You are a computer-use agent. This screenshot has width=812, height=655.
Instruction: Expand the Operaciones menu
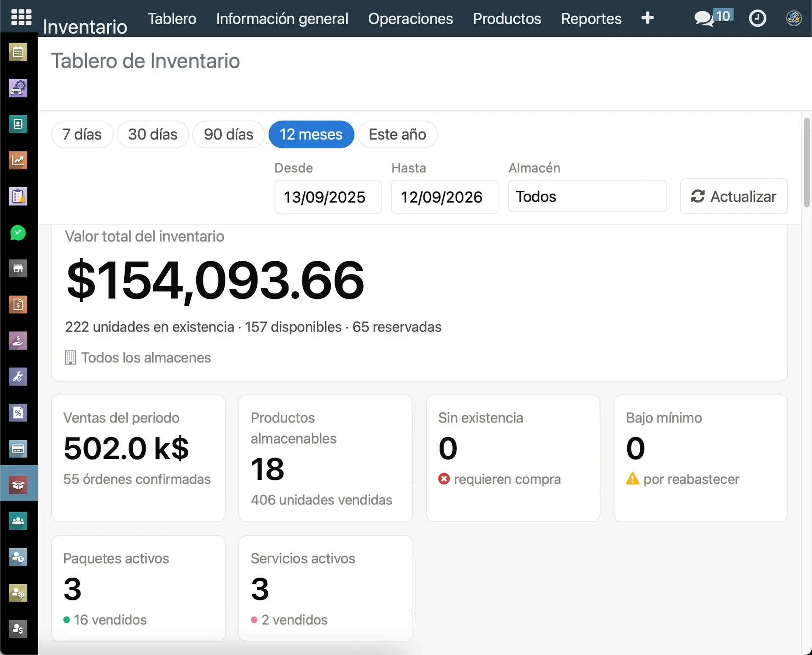(410, 19)
